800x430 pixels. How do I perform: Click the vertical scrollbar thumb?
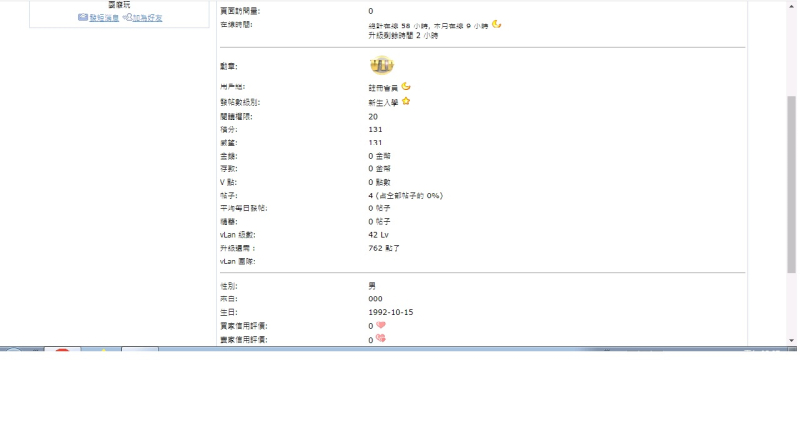pyautogui.click(x=791, y=185)
